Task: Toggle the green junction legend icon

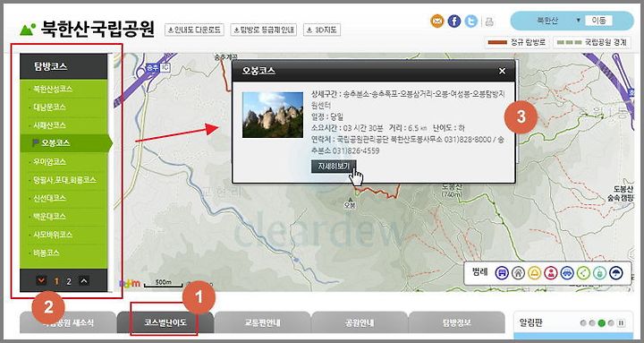Action: click(x=583, y=272)
